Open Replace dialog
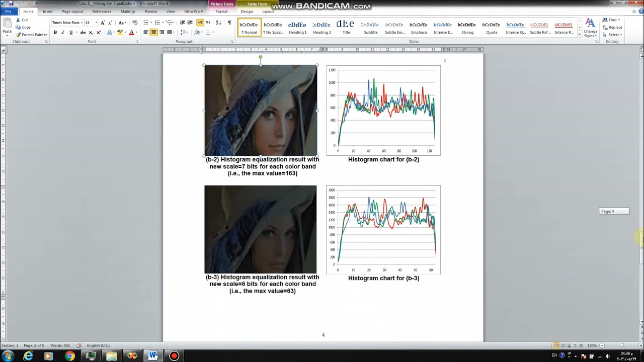 [x=612, y=27]
